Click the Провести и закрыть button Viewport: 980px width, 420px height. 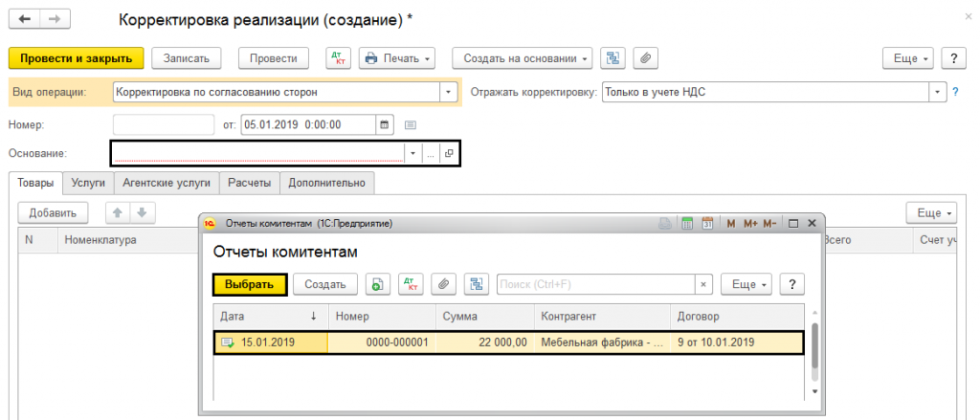click(76, 58)
